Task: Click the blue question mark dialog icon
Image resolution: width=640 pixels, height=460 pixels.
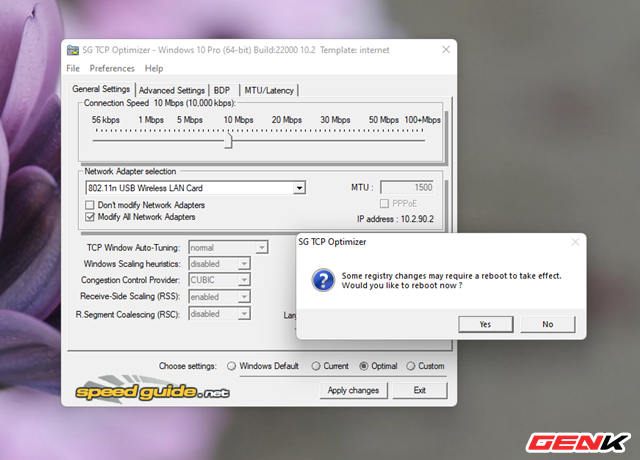Action: tap(323, 280)
